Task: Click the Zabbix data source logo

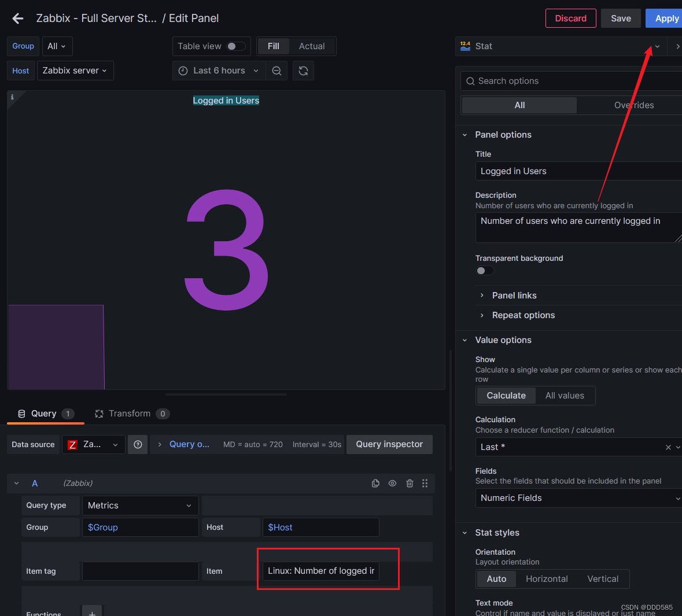Action: 73,445
